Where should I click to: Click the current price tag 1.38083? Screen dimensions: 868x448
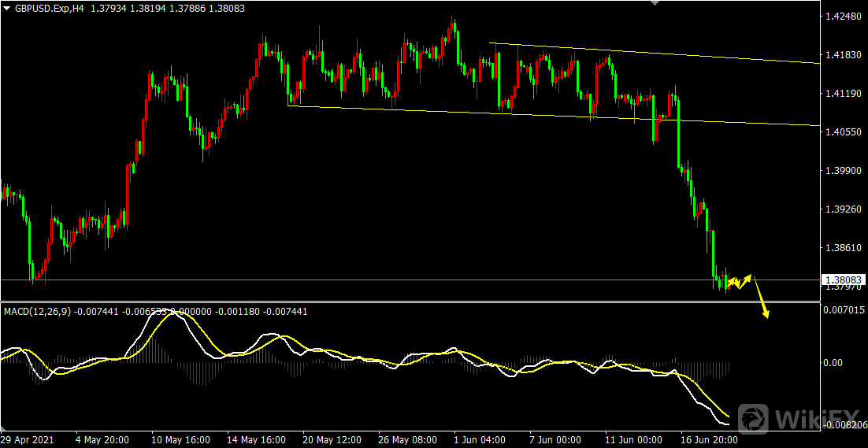click(843, 280)
